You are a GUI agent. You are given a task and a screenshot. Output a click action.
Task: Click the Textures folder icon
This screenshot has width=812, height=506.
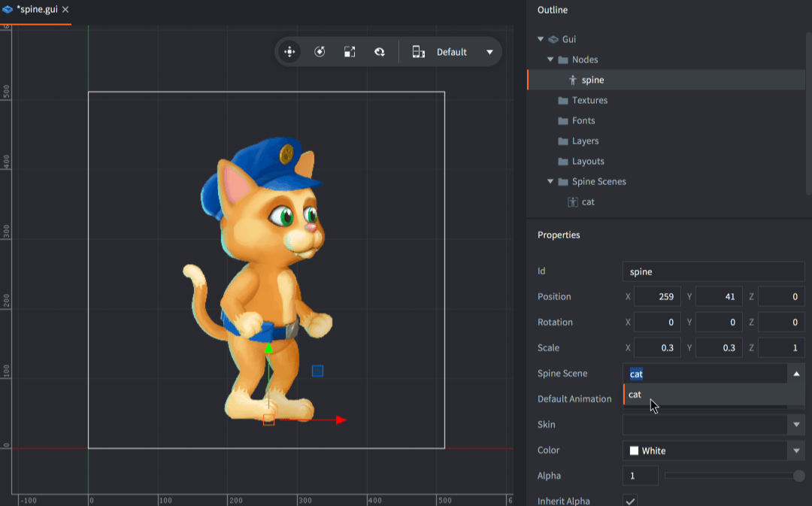pos(563,100)
